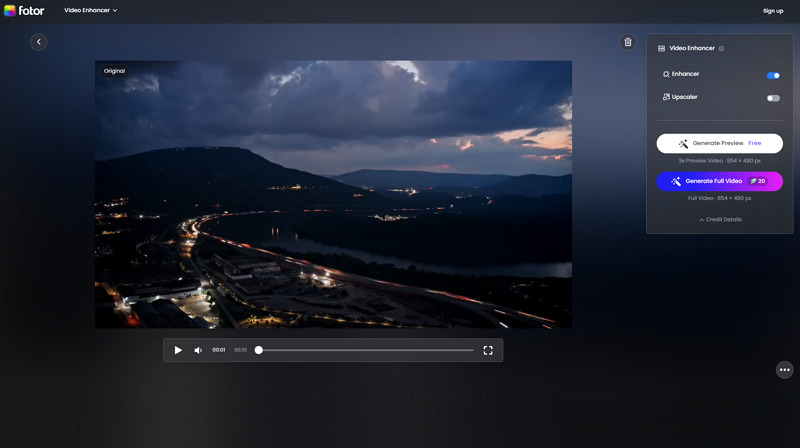Enter fullscreen video mode

coord(488,350)
